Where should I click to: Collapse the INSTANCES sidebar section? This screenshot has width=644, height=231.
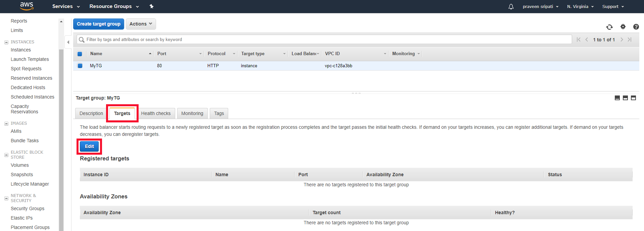point(6,42)
